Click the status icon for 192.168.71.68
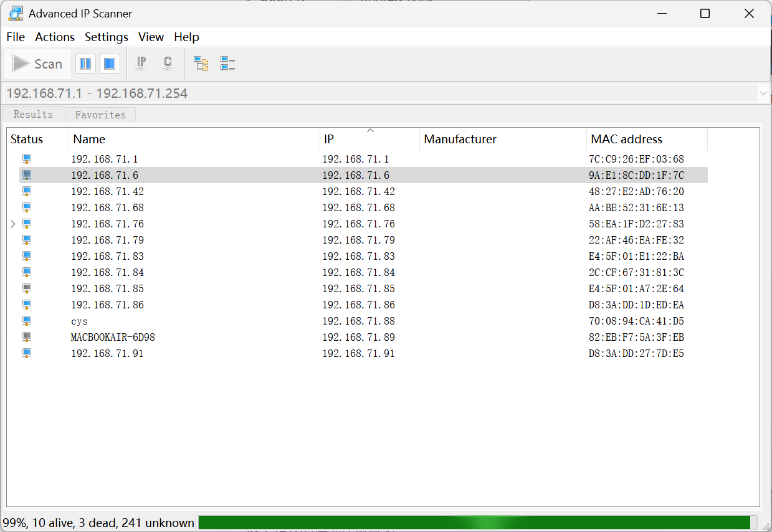This screenshot has height=532, width=772. point(27,207)
